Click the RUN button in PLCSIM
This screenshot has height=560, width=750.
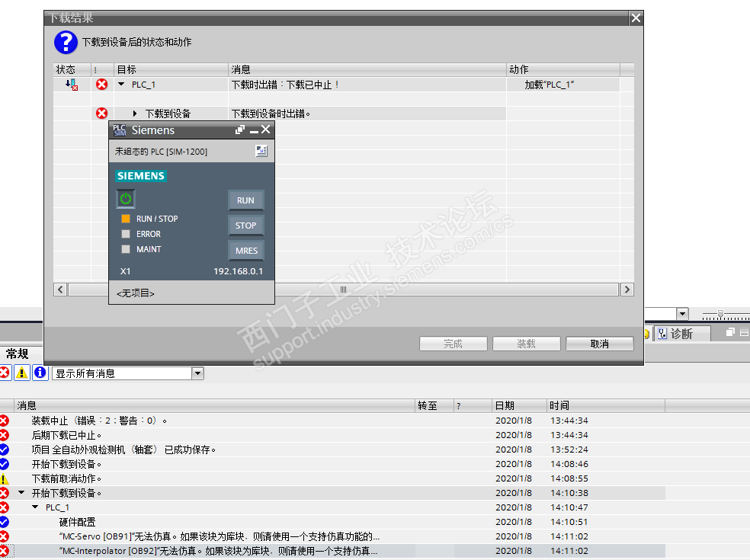246,200
